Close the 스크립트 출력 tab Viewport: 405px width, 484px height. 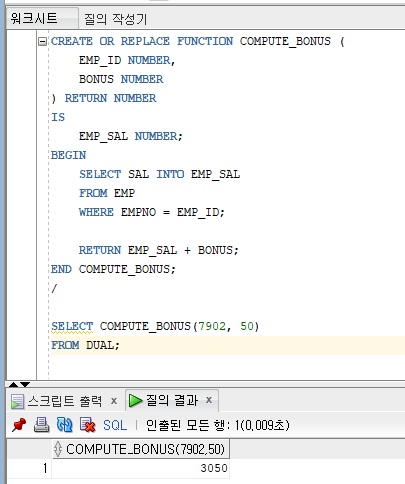pos(114,401)
